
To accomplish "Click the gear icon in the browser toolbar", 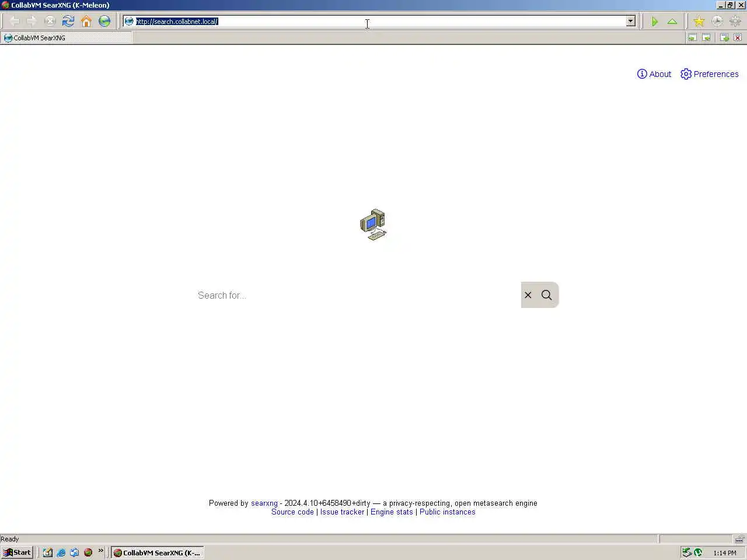I will (x=735, y=22).
